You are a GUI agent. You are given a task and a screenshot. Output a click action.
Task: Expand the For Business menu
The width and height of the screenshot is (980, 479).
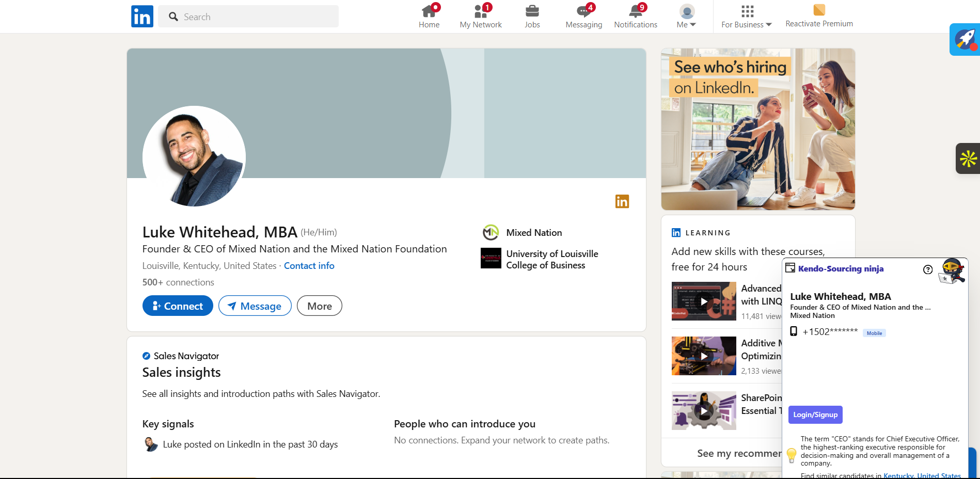pyautogui.click(x=747, y=17)
